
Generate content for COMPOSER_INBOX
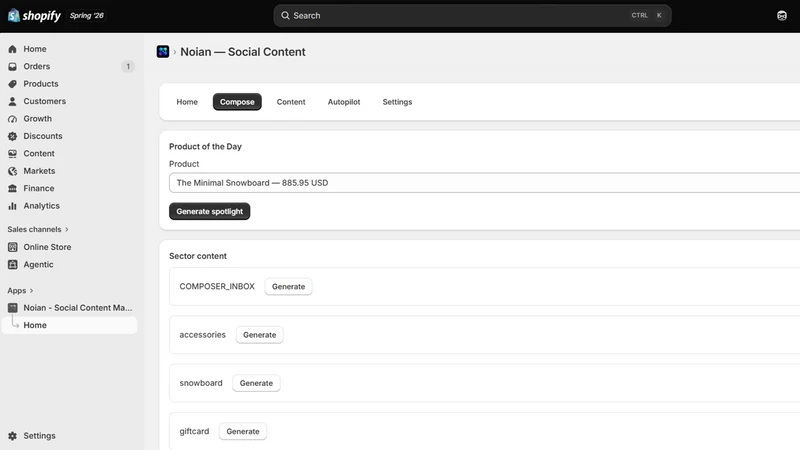288,286
